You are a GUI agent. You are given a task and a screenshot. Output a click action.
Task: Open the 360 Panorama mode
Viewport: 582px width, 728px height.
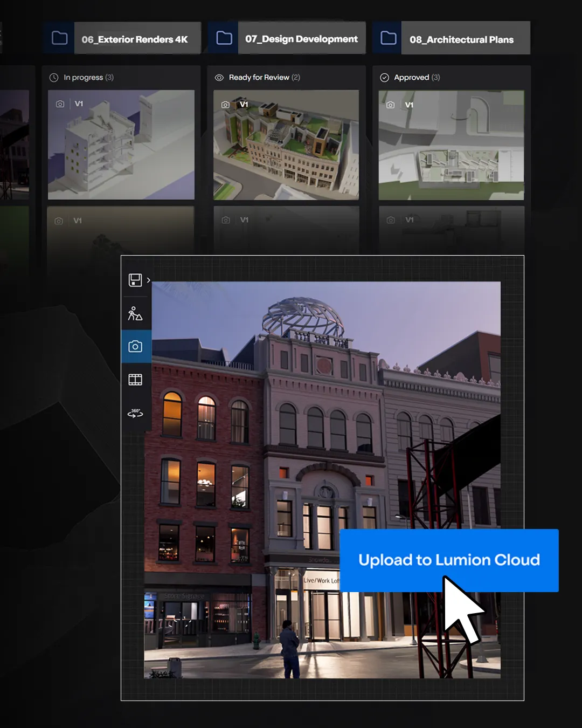135,411
